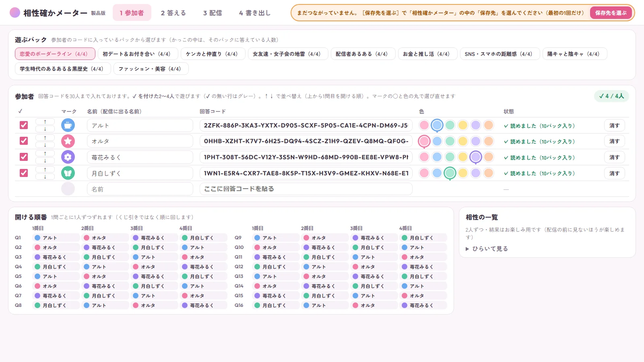Image resolution: width=644 pixels, height=362 pixels.
Task: Uncheck the 月白しずく participant checkbox
Action: [x=24, y=173]
